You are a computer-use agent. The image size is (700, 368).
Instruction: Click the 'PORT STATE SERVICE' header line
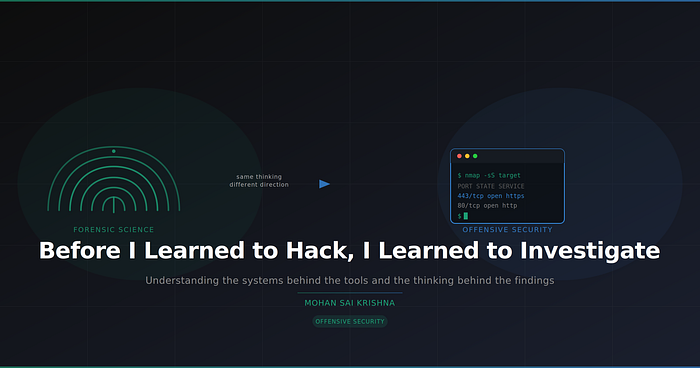(491, 186)
